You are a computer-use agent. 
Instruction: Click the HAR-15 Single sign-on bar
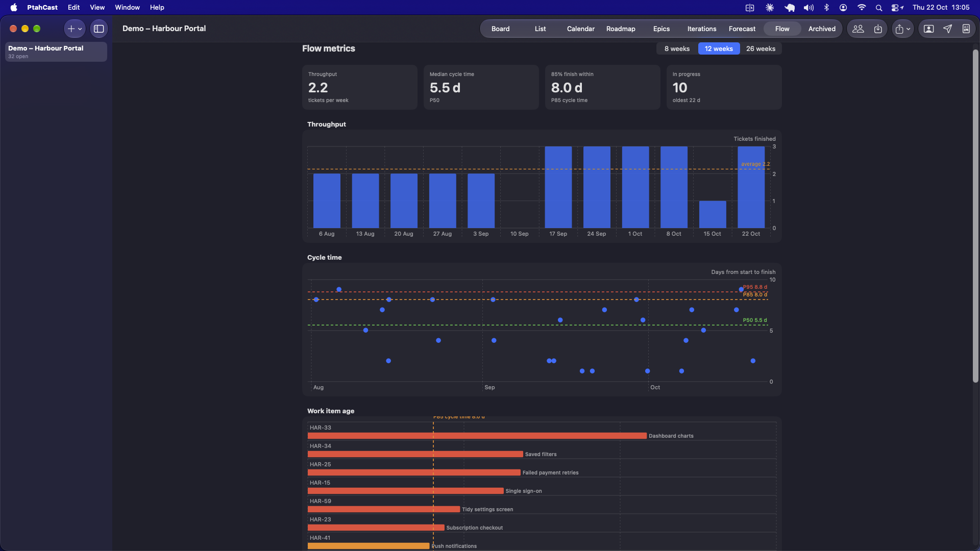[x=406, y=491]
